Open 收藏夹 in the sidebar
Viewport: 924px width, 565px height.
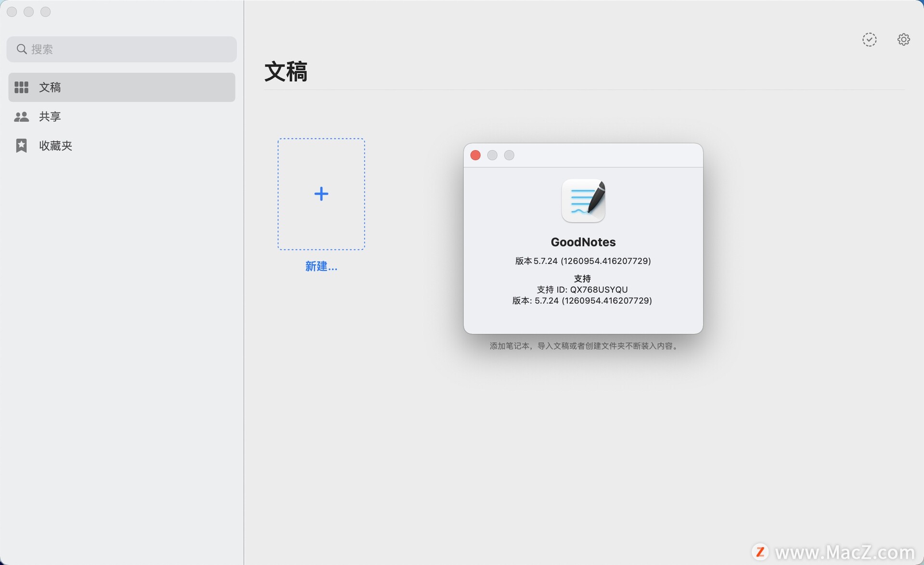coord(121,145)
